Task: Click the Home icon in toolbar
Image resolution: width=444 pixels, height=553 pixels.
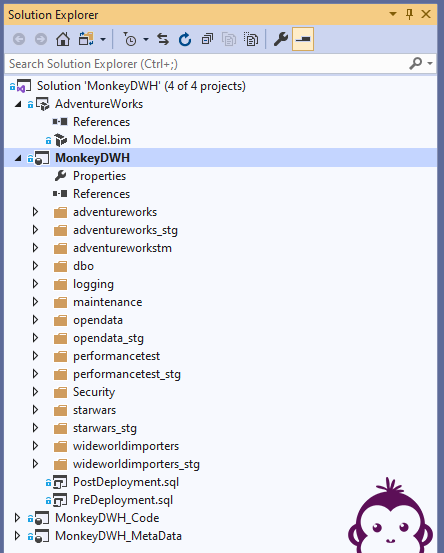Action: click(63, 39)
